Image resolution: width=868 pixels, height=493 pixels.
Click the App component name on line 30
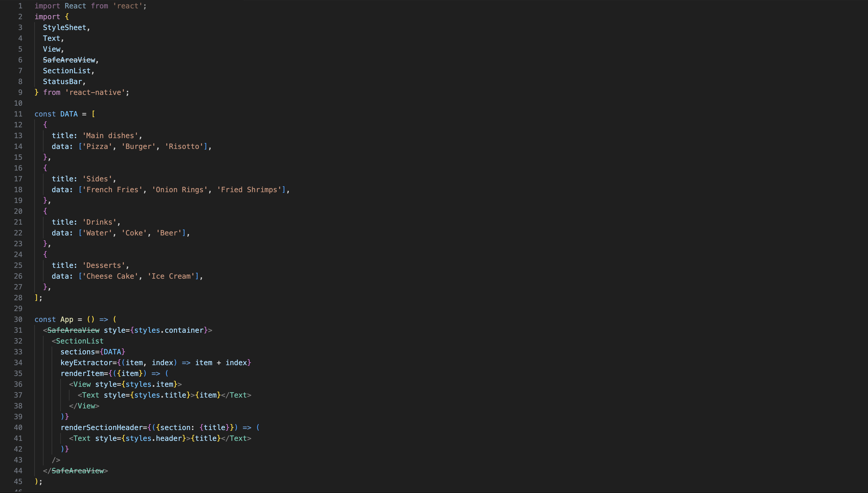(67, 320)
